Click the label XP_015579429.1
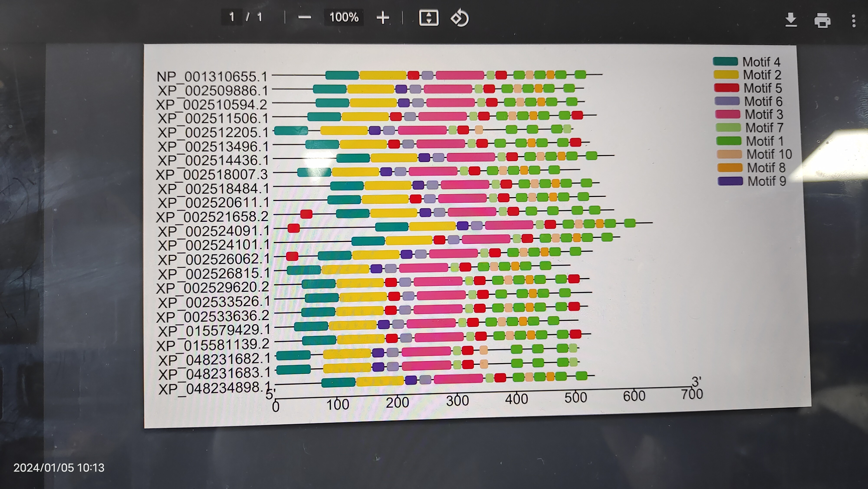 pos(214,330)
